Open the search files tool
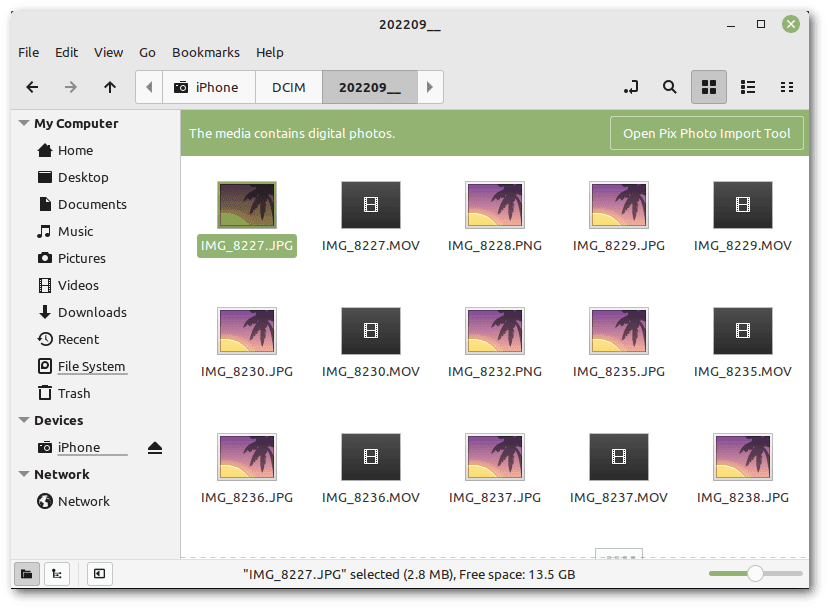This screenshot has height=608, width=828. [670, 87]
